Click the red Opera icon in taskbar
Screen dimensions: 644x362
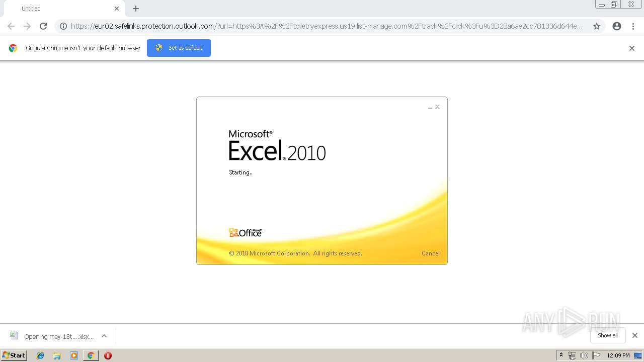pyautogui.click(x=108, y=355)
